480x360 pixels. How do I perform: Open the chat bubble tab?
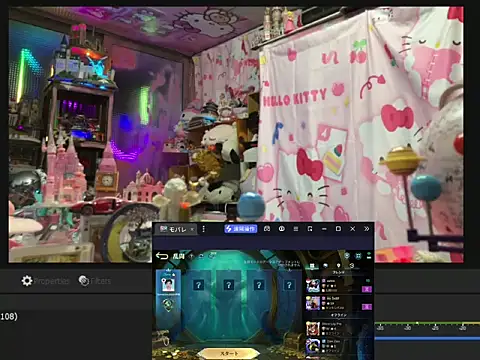point(325,266)
